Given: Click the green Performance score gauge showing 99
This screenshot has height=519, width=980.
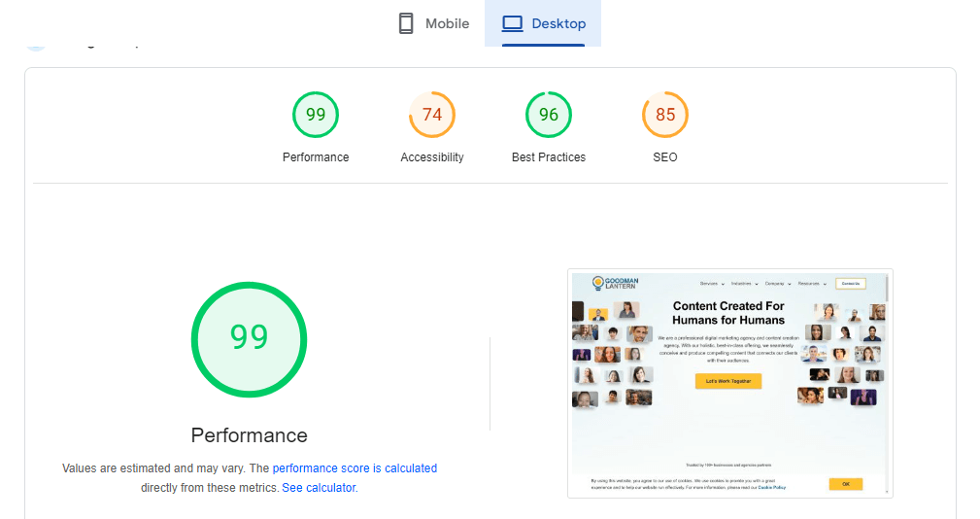Looking at the screenshot, I should coord(316,115).
